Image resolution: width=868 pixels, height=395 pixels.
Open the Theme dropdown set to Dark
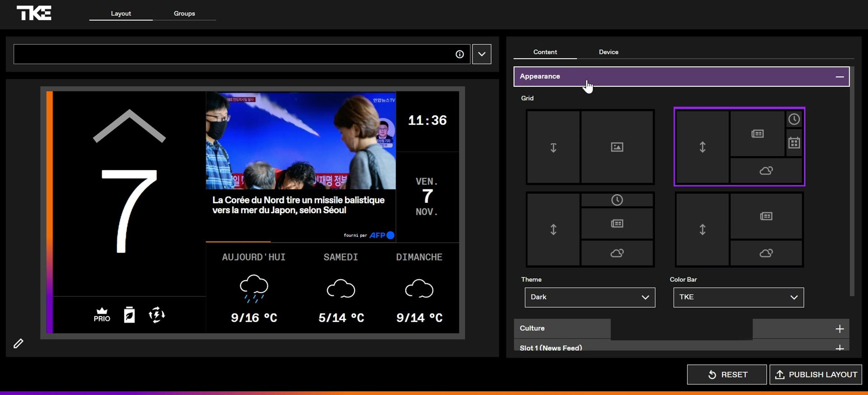point(590,297)
